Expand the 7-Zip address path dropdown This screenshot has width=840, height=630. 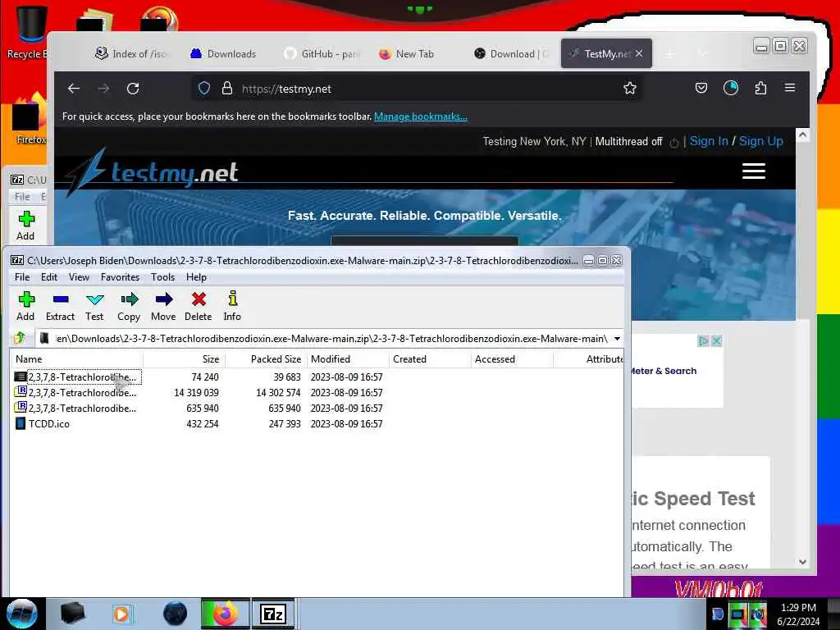point(617,339)
